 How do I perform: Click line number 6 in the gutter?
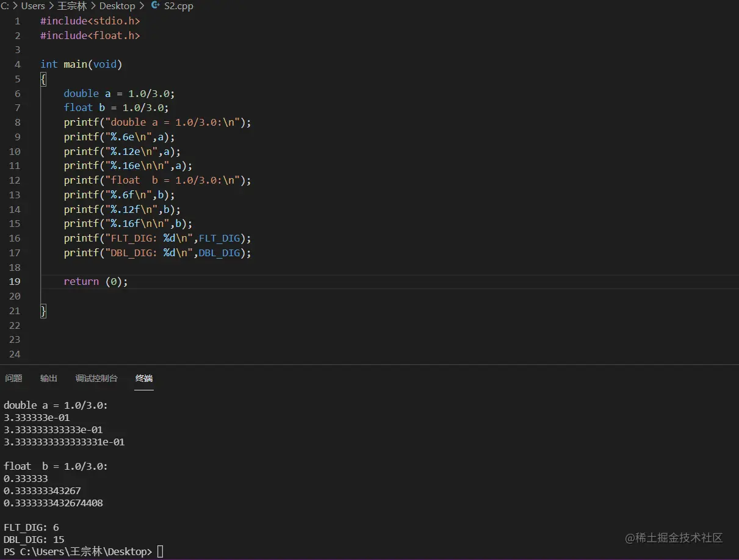[x=18, y=93]
